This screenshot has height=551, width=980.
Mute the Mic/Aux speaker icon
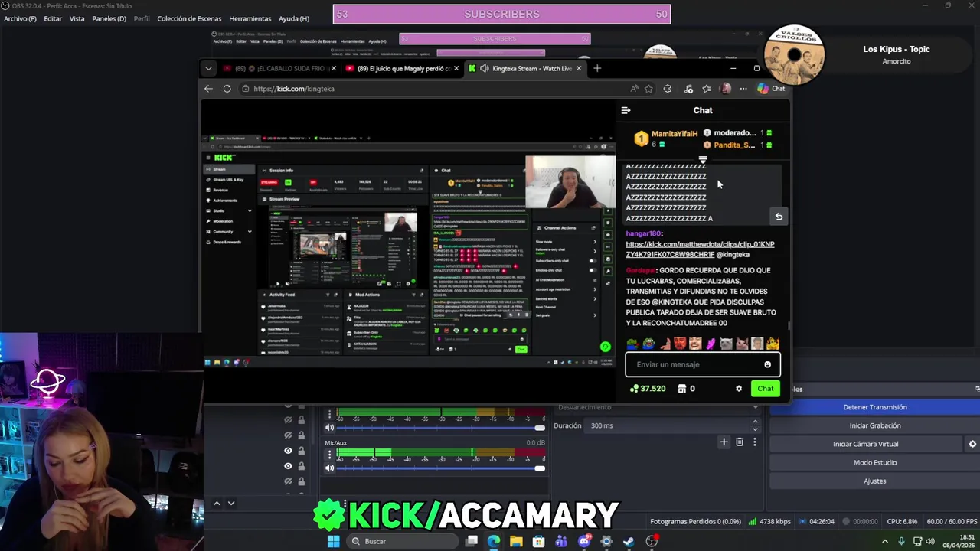pyautogui.click(x=330, y=468)
